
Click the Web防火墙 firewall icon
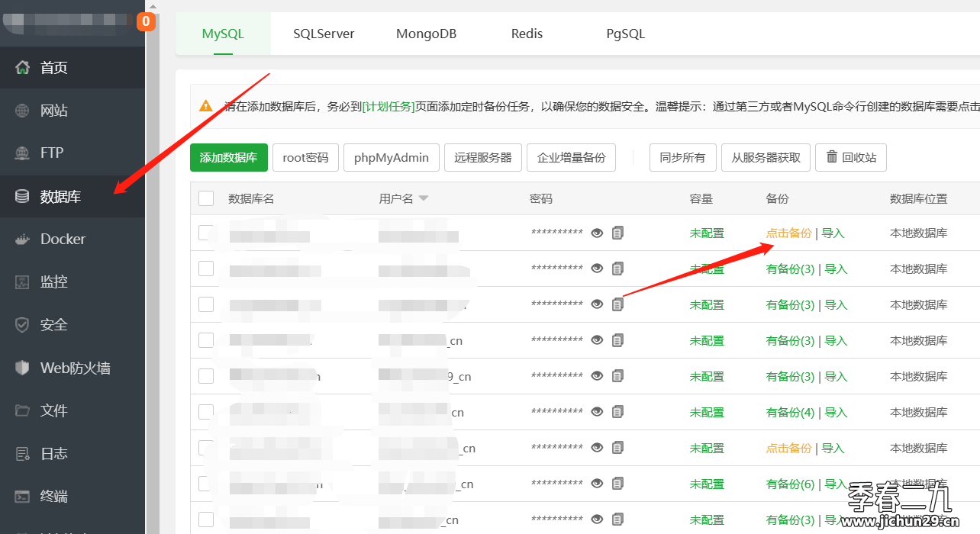(x=23, y=368)
